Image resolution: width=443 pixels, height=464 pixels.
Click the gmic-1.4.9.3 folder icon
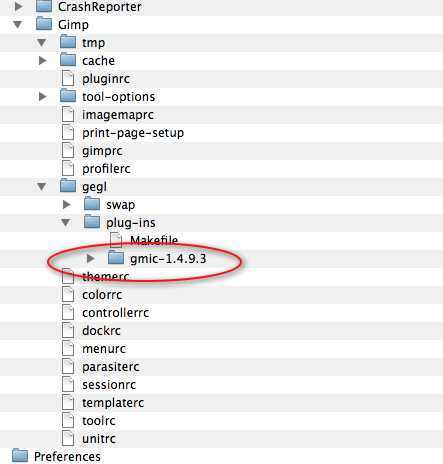point(116,258)
